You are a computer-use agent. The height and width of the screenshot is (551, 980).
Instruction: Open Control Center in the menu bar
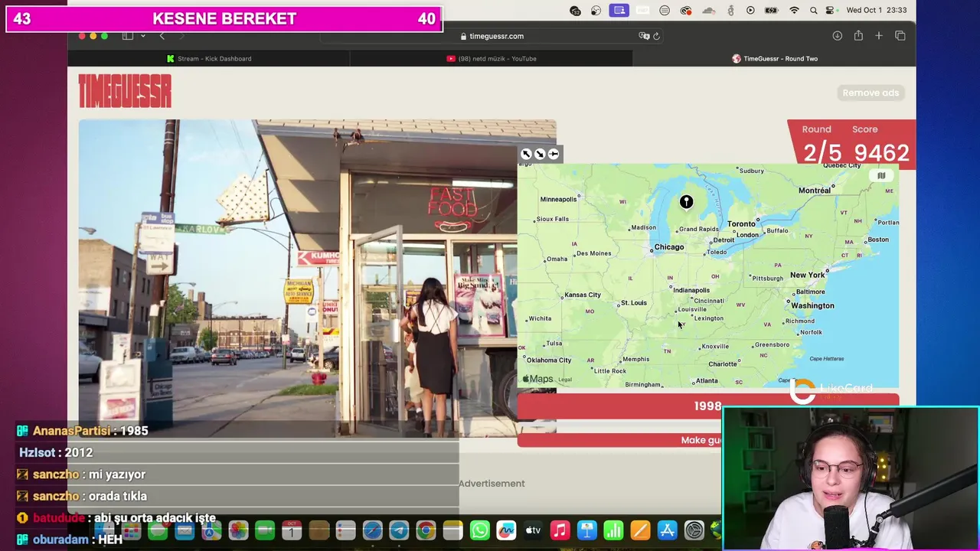tap(831, 10)
